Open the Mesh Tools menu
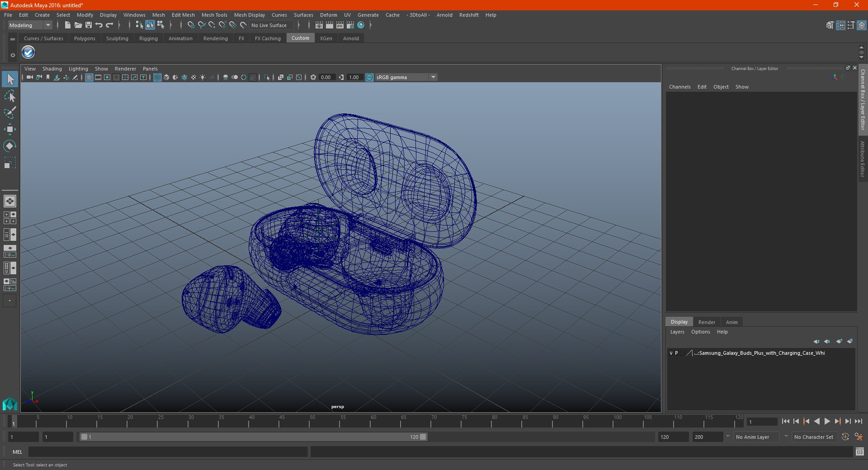This screenshot has height=470, width=868. tap(214, 15)
